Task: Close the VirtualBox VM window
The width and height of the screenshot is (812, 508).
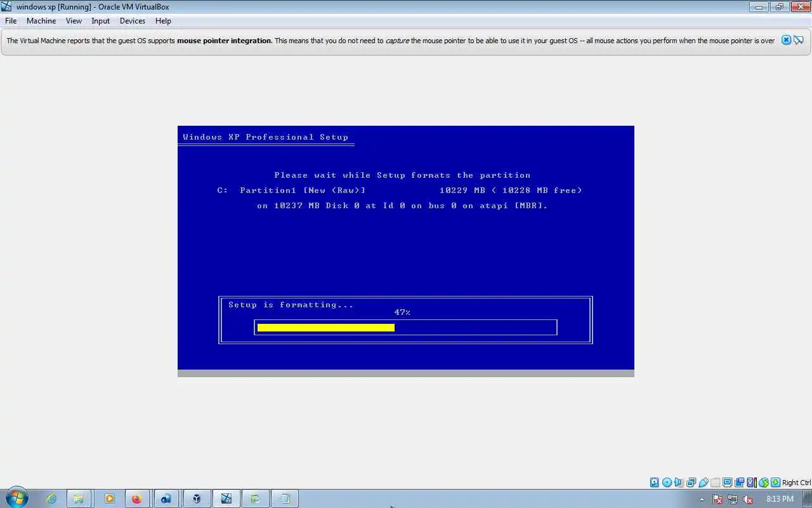Action: coord(799,7)
